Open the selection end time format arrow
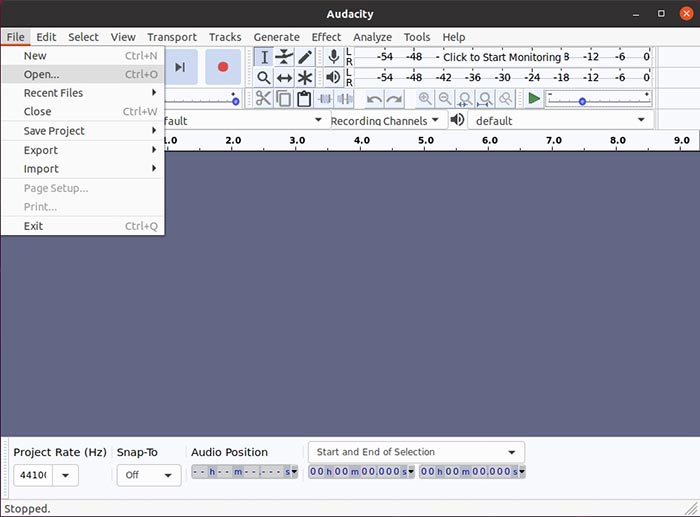 (x=522, y=471)
